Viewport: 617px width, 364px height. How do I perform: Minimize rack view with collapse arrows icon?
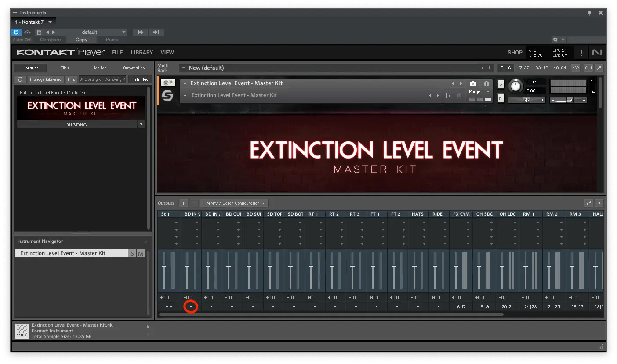click(x=599, y=68)
